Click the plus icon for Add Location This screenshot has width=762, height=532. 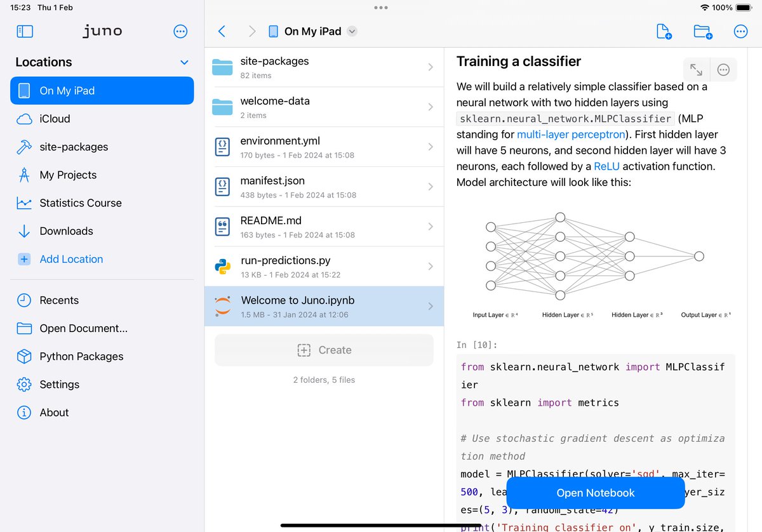point(24,259)
